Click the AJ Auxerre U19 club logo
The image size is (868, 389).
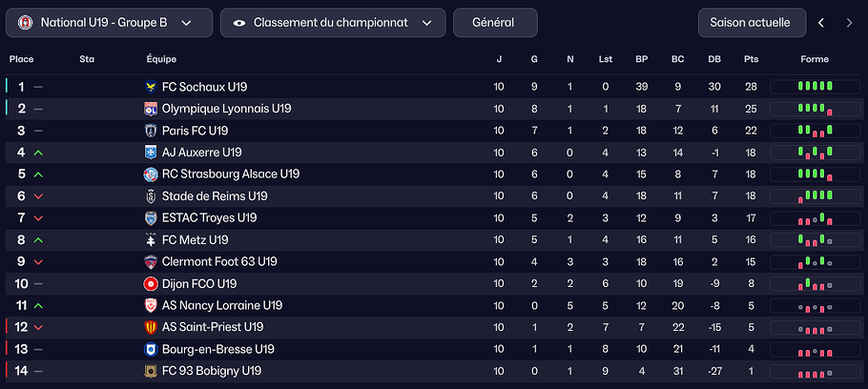[x=151, y=153]
